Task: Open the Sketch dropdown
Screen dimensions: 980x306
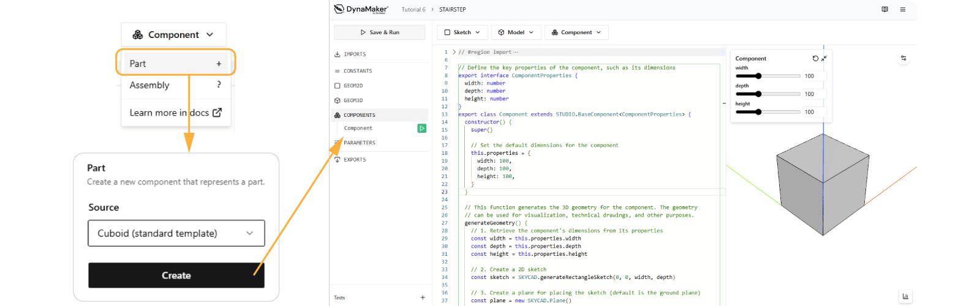Action: tap(462, 32)
